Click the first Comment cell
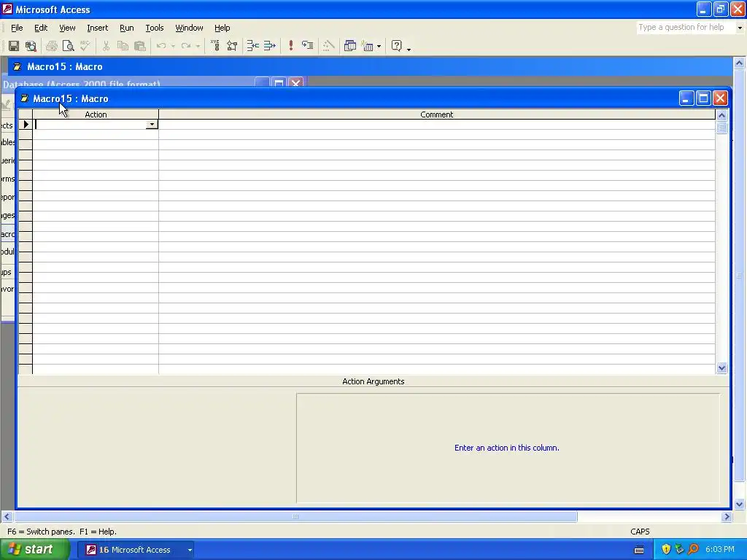747x560 pixels. pyautogui.click(x=437, y=124)
